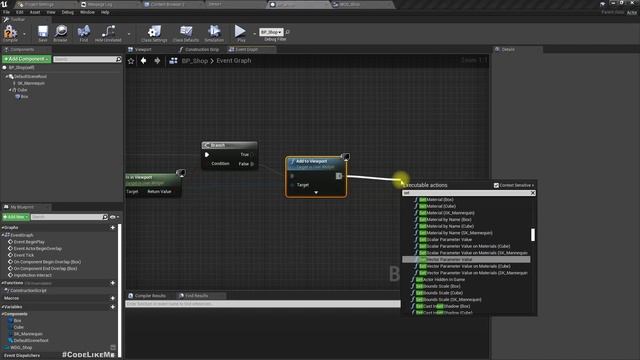Open the View menu

[51, 12]
